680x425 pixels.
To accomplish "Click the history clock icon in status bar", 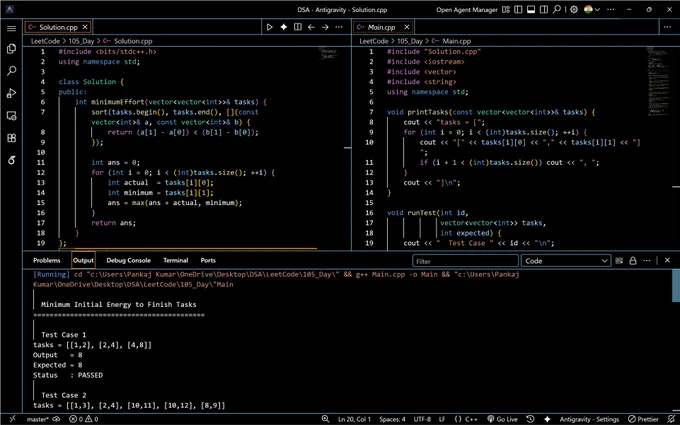I will coord(530,419).
